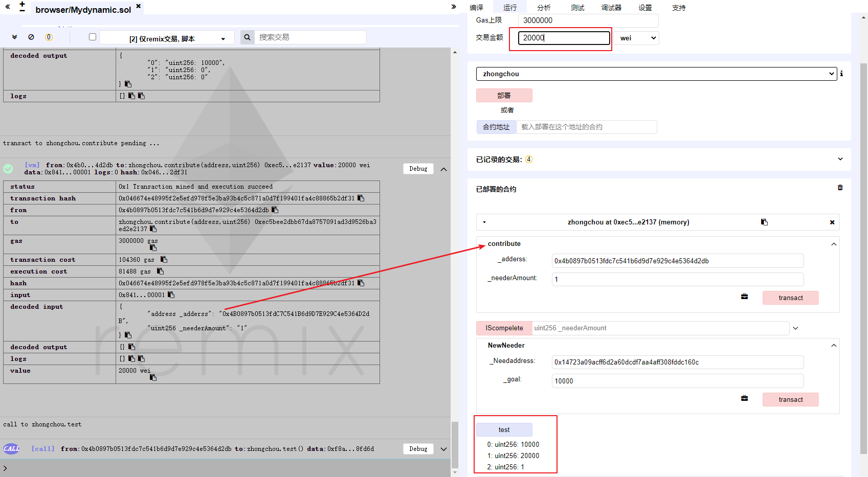Open the 设置 tab
Viewport: 868px width, 477px height.
pyautogui.click(x=645, y=8)
